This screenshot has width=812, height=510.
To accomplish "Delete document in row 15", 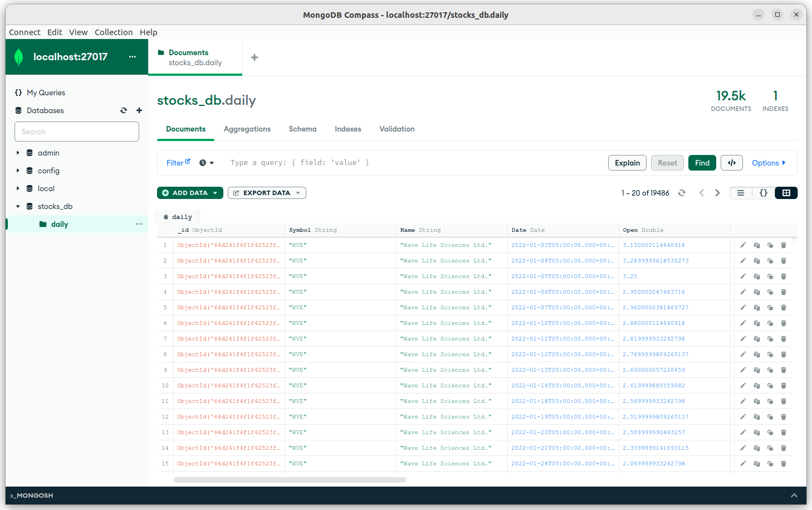I will pyautogui.click(x=784, y=464).
